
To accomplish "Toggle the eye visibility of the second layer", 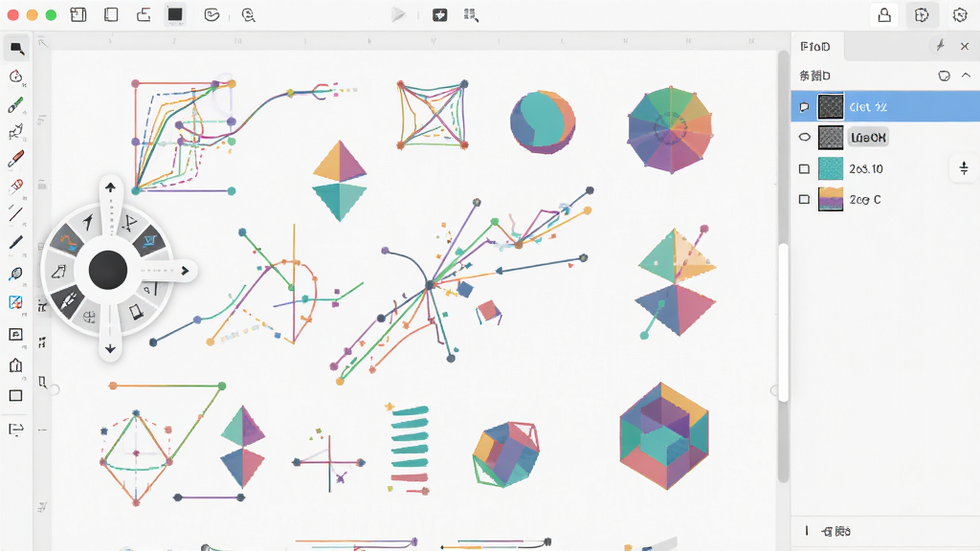I will pos(804,138).
